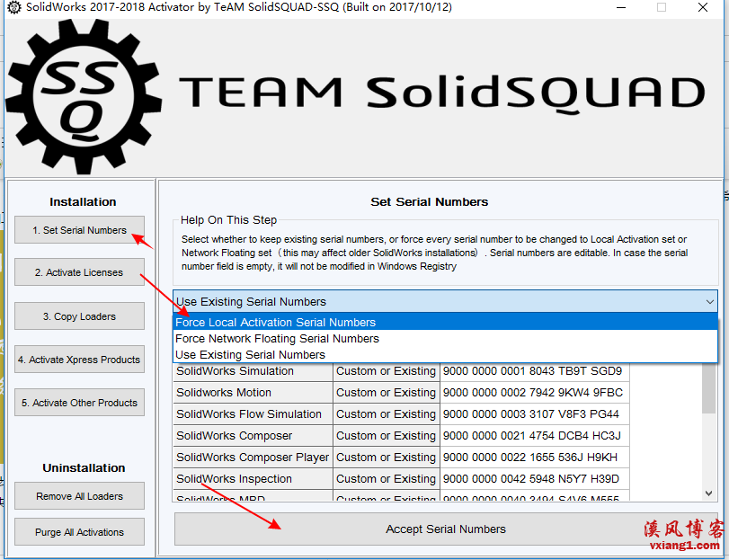Minimize the activator window
The image size is (729, 560).
click(x=620, y=7)
